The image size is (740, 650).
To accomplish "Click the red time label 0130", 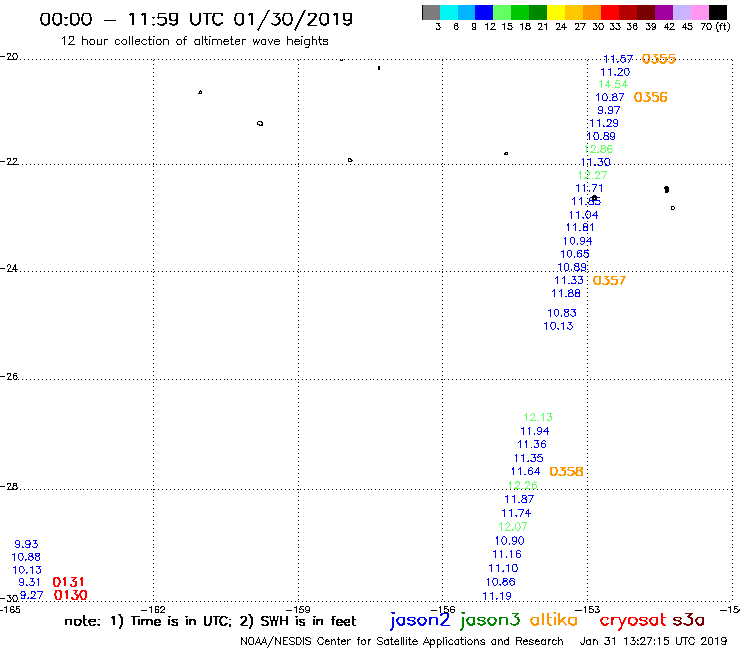I will click(71, 595).
